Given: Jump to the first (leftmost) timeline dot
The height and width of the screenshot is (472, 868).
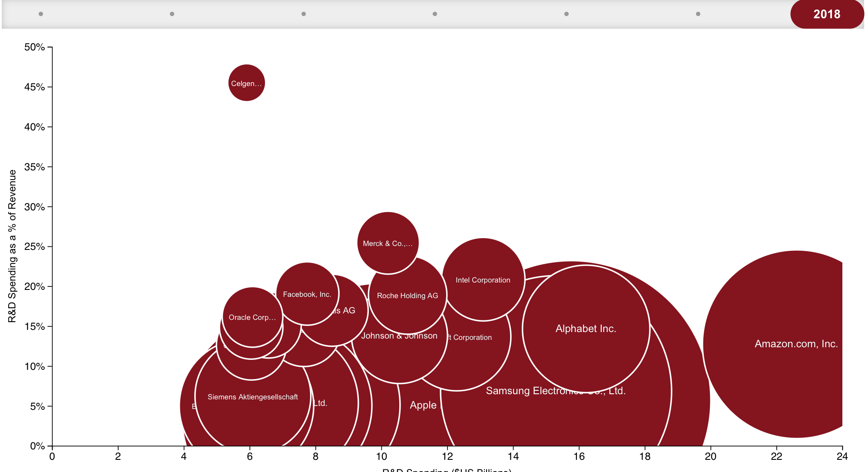Looking at the screenshot, I should pos(41,14).
